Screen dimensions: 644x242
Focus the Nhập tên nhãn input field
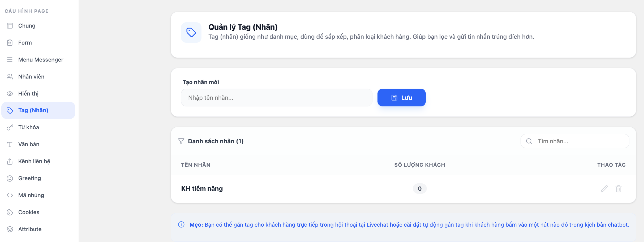pyautogui.click(x=277, y=98)
